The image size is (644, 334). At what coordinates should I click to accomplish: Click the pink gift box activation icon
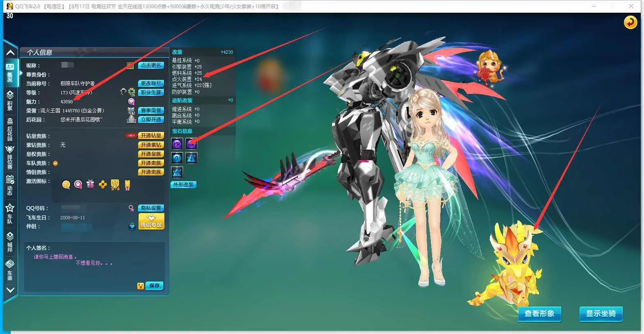pyautogui.click(x=91, y=184)
